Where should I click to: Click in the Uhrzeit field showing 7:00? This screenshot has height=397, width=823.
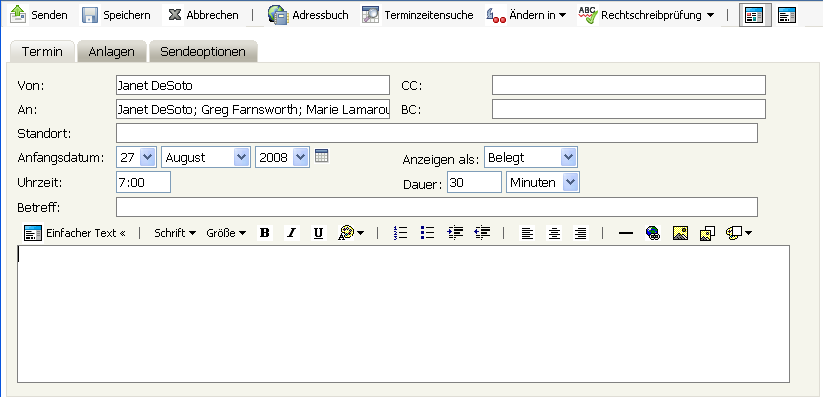coord(143,182)
